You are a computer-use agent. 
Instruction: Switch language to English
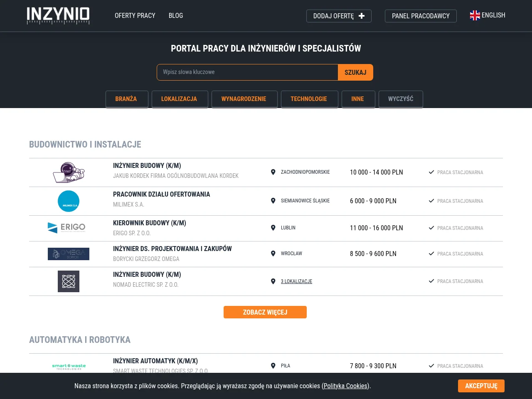click(488, 15)
